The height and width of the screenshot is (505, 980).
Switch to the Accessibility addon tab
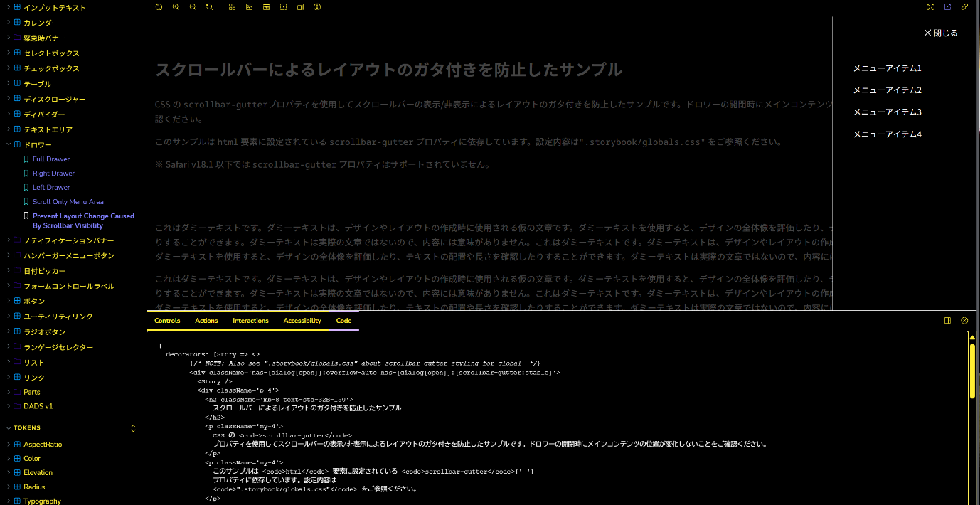pyautogui.click(x=302, y=321)
